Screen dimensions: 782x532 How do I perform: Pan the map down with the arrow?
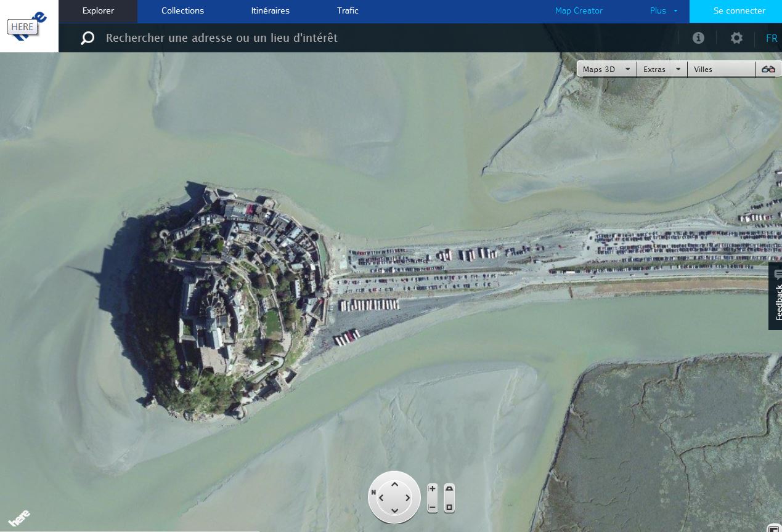pyautogui.click(x=394, y=510)
